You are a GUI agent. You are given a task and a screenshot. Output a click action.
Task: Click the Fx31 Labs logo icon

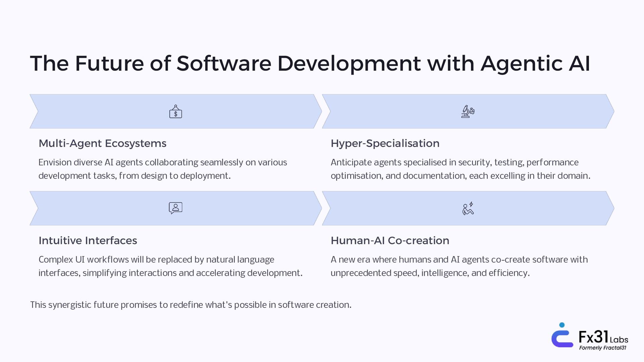(x=562, y=336)
